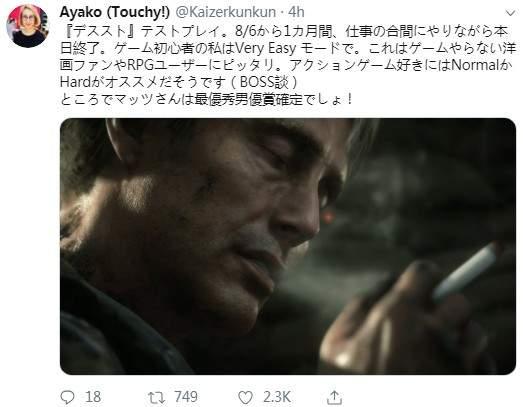Screen dimensions: 523x407
Task: Open Ayako's profile picture avatar
Action: coord(28,26)
